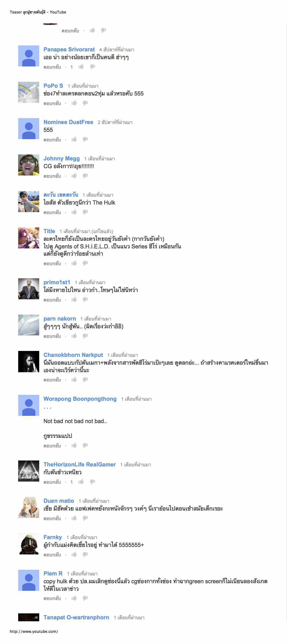Like TheHorizonLife RealGamer's comment
287x644 pixels.
coord(81,482)
